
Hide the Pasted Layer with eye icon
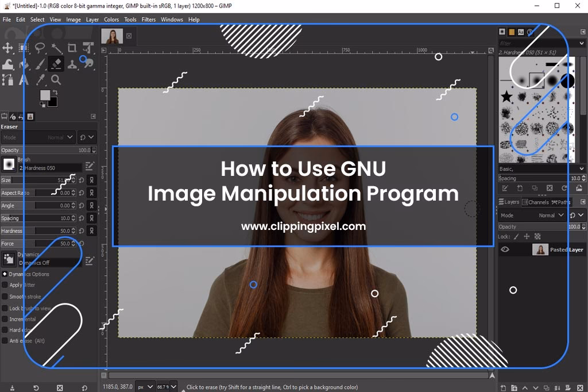pos(505,249)
